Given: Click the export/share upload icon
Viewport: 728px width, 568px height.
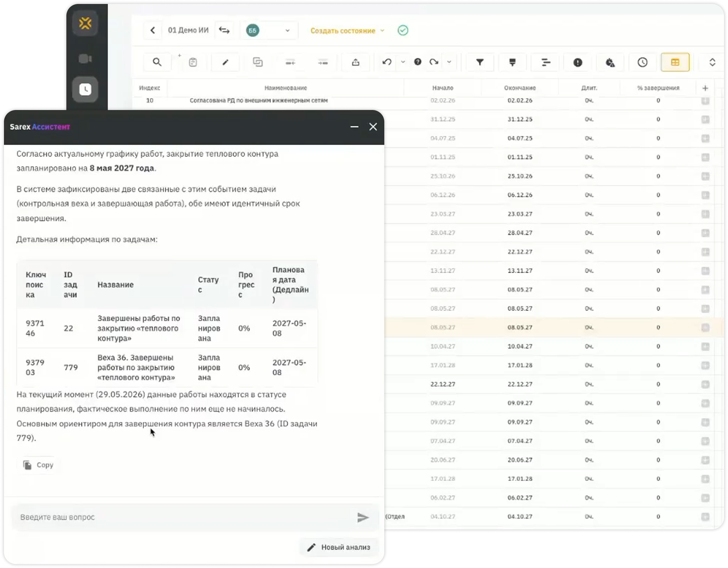Looking at the screenshot, I should coord(356,62).
